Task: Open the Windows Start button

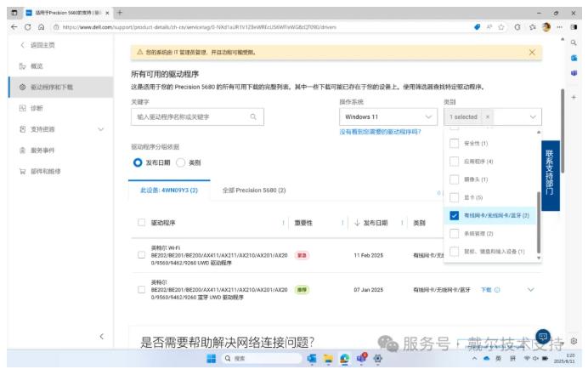Action: [x=211, y=359]
